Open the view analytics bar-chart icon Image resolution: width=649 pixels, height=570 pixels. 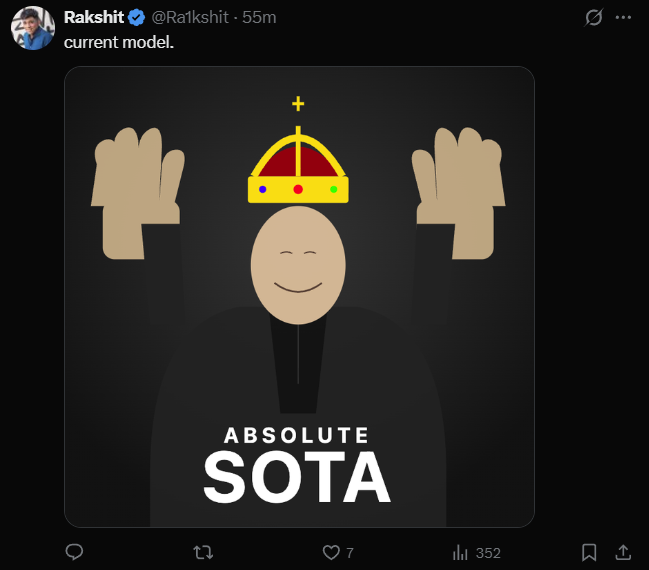[461, 552]
